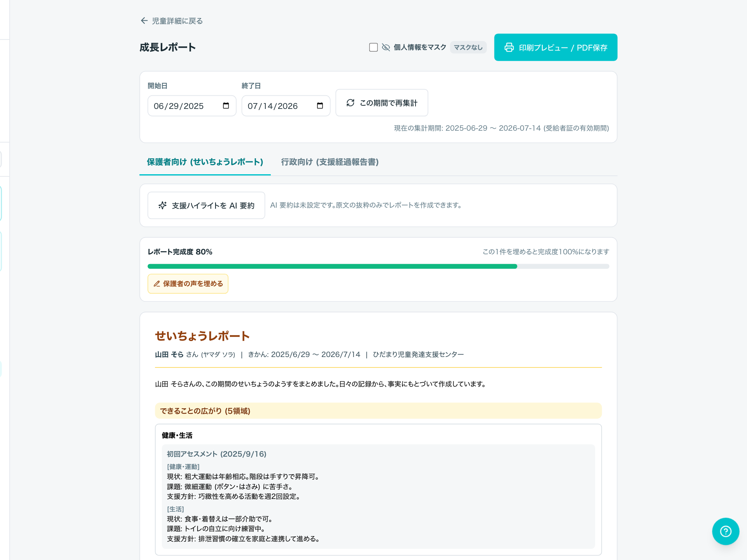
Task: Enable the 個人情報をマスク checkbox
Action: (373, 47)
